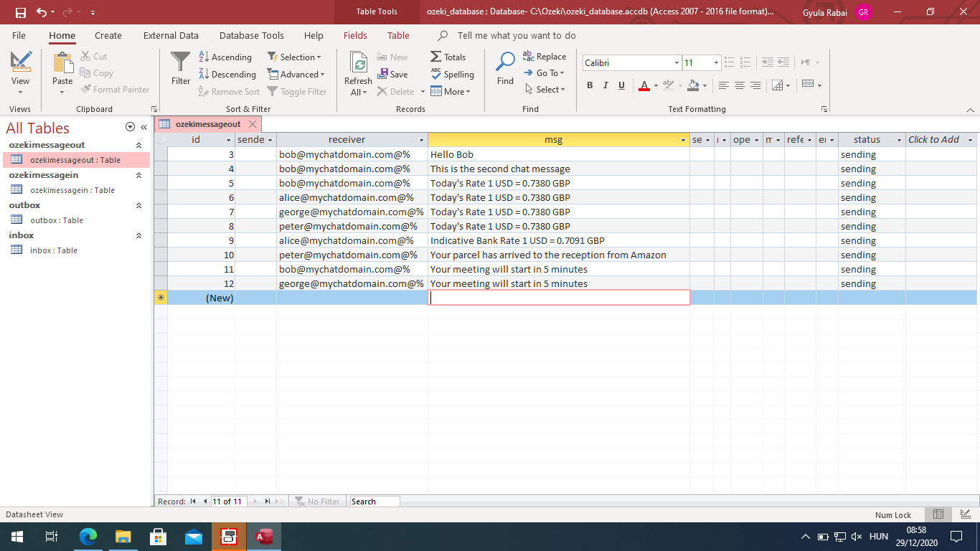The height and width of the screenshot is (551, 980).
Task: Open the msg column filter dropdown
Action: pyautogui.click(x=682, y=139)
